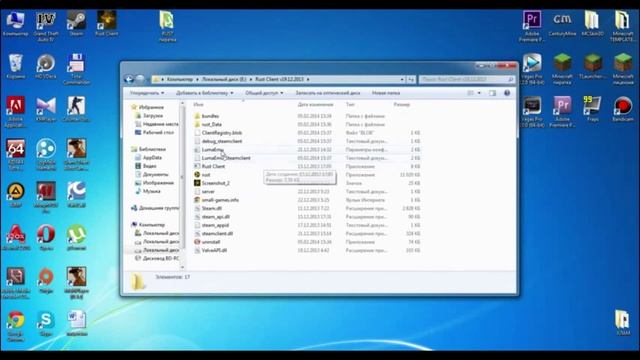640x360 pixels.
Task: Click the Explorer Back navigation arrow
Action: [129, 79]
